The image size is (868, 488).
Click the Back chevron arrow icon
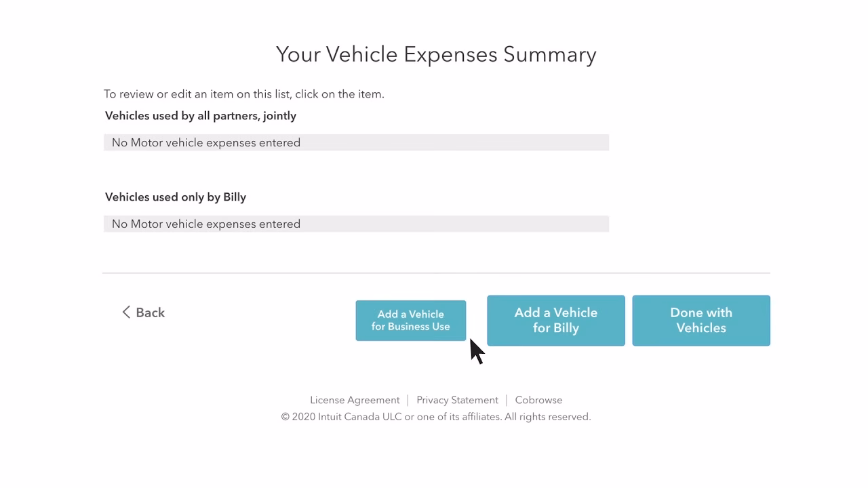(126, 312)
